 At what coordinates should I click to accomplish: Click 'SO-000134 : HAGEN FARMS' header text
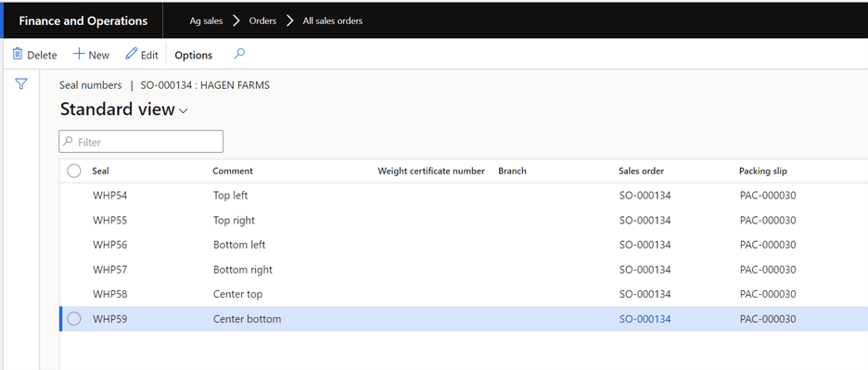click(205, 85)
